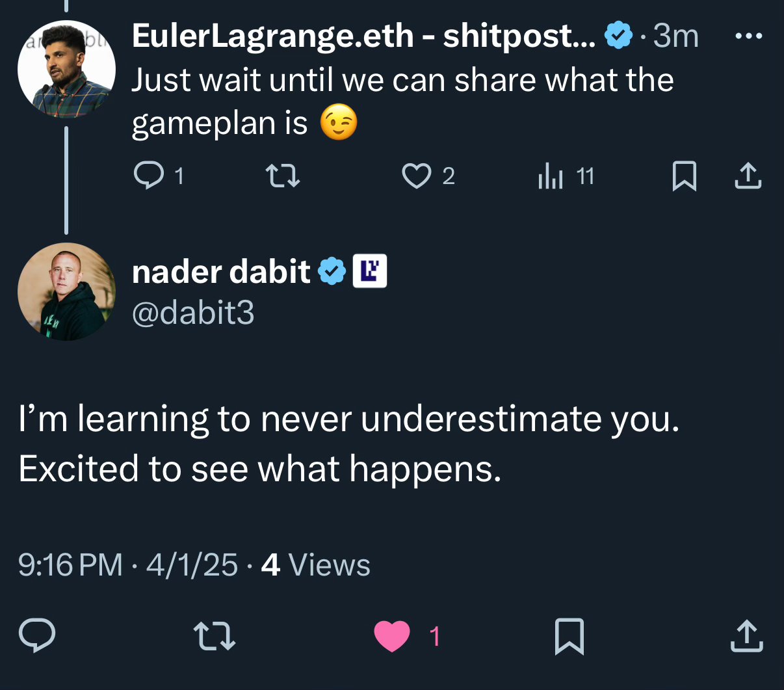Open reply composer on nader dabit's tweet

point(37,636)
